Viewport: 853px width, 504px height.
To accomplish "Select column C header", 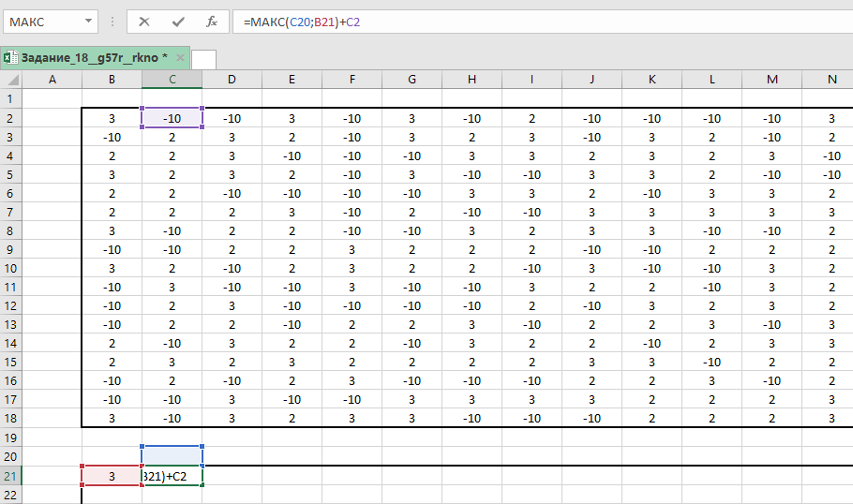I will tap(172, 80).
